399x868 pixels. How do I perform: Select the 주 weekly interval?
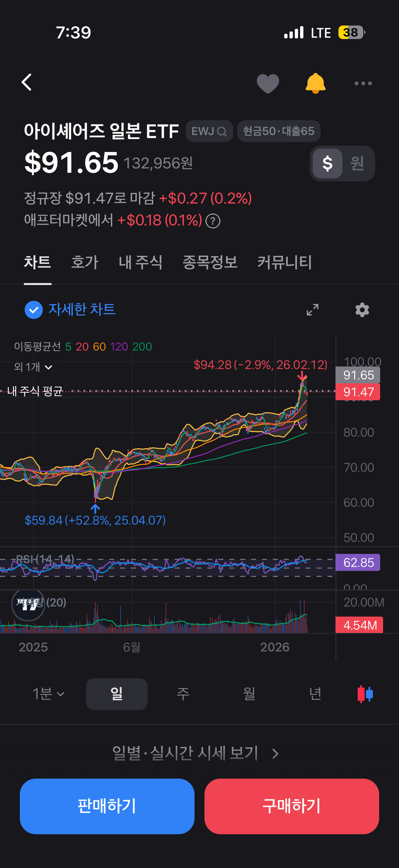(x=183, y=694)
